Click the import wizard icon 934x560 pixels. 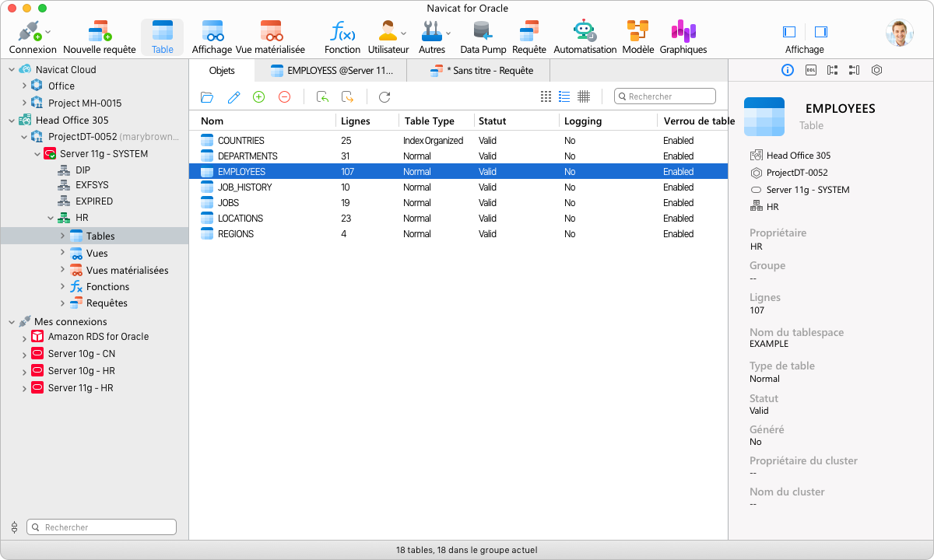click(322, 96)
